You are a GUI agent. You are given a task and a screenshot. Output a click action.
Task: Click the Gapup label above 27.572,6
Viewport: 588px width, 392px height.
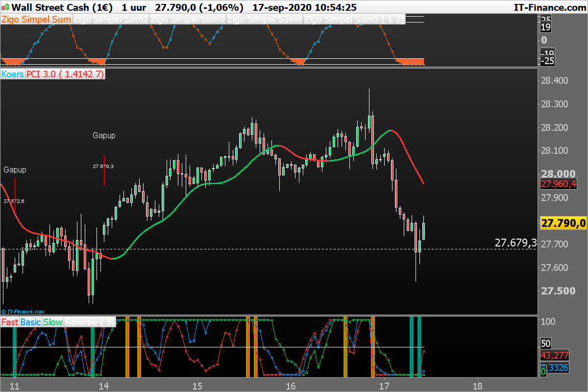[x=15, y=170]
